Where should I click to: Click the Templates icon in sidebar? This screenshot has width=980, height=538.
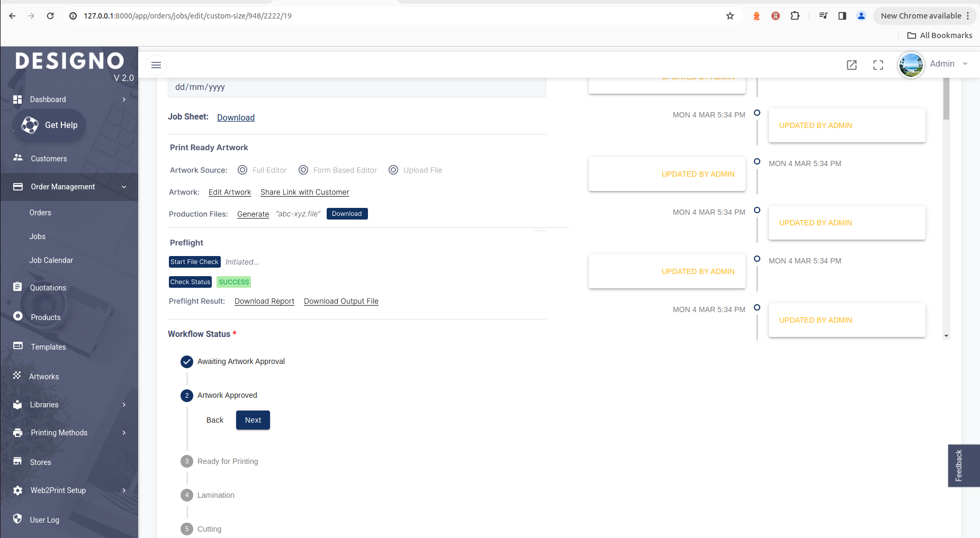pyautogui.click(x=18, y=346)
